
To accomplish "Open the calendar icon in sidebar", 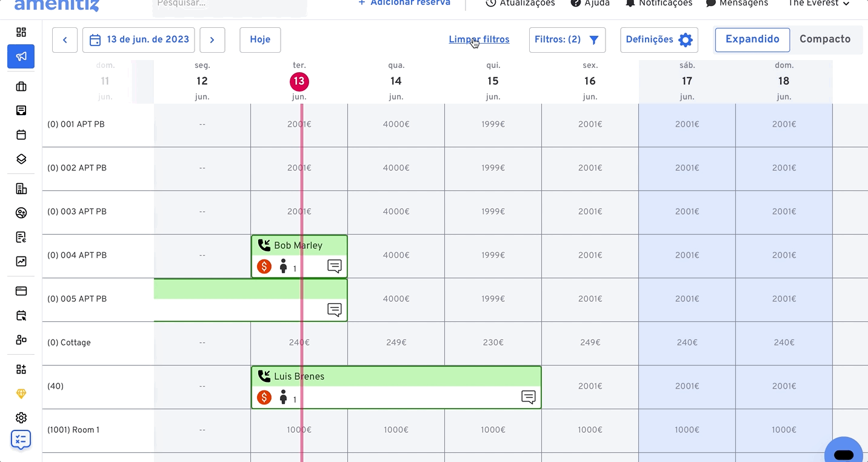I will click(x=21, y=135).
